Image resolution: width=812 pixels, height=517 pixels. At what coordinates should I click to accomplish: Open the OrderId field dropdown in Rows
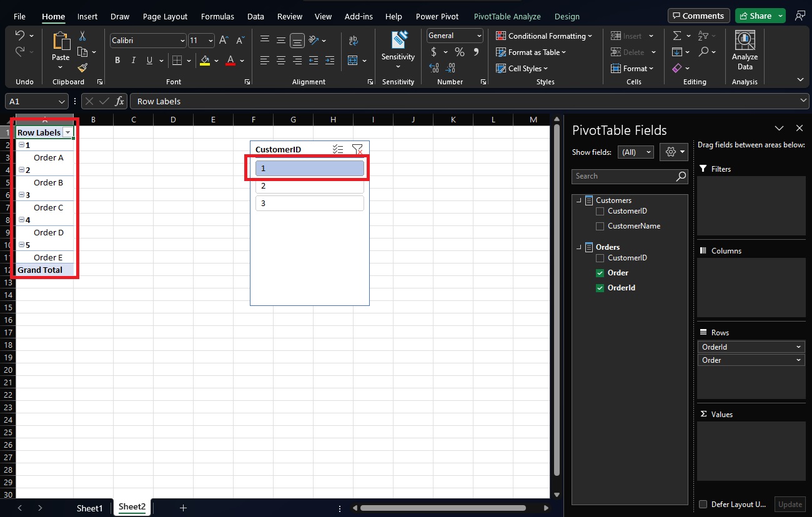click(x=798, y=347)
